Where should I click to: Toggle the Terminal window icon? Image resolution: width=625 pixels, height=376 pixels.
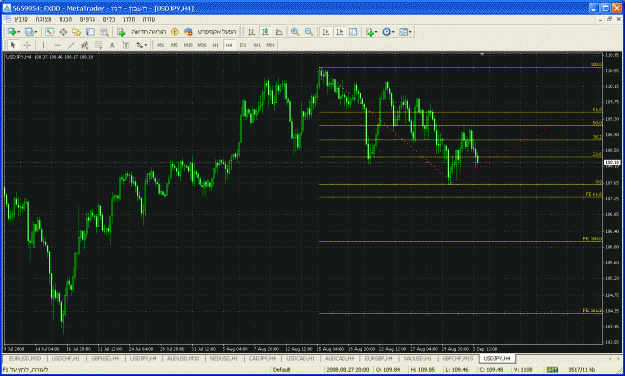(x=90, y=32)
